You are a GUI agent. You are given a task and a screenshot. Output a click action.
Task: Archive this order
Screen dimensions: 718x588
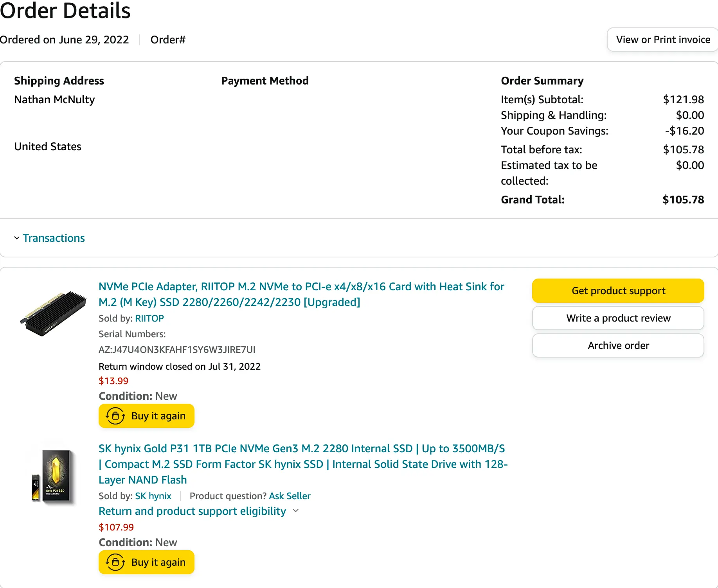tap(618, 345)
